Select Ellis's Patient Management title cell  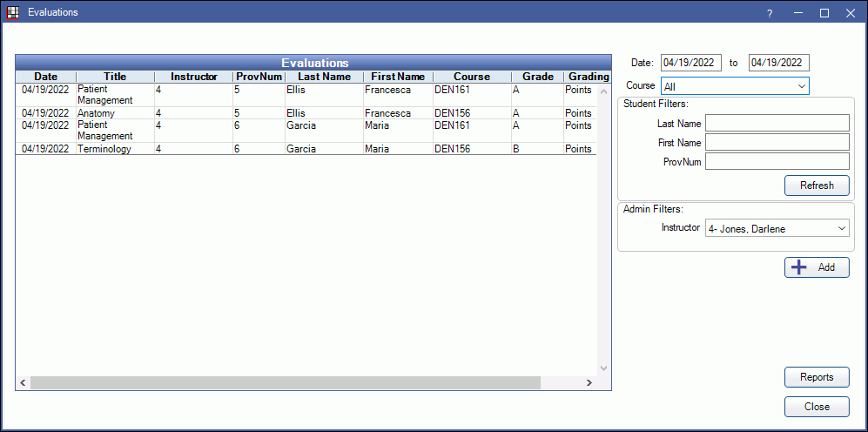pos(115,95)
